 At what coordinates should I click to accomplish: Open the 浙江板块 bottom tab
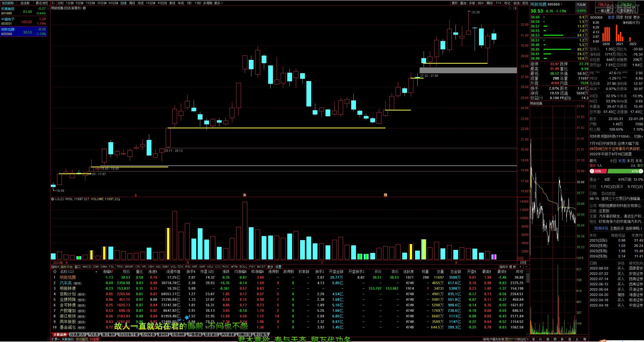coord(109,334)
